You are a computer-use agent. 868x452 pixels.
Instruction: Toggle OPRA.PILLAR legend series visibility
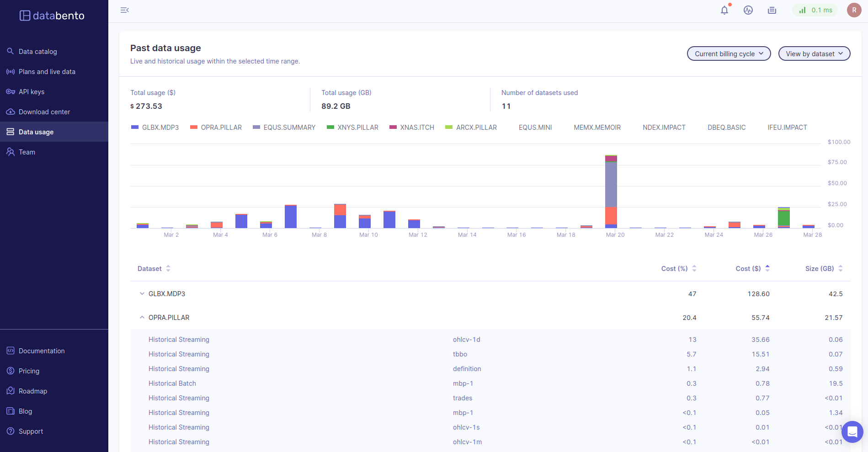[216, 128]
